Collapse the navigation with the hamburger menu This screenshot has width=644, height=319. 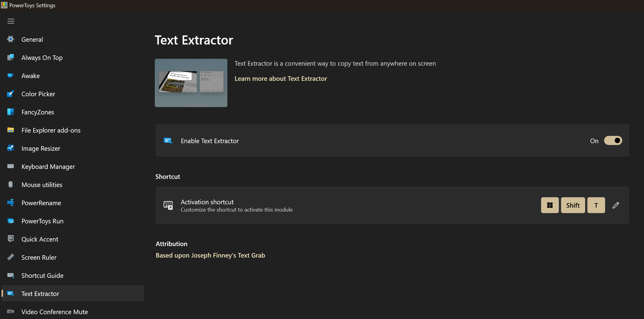(x=11, y=21)
